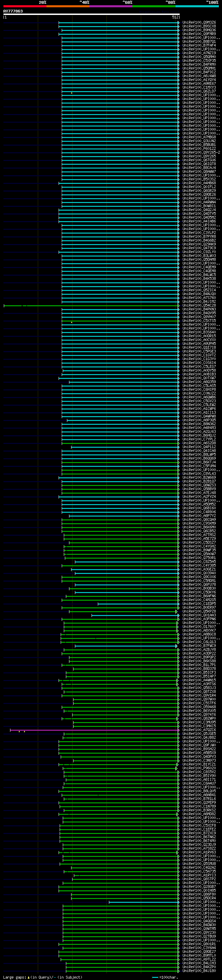Image resolution: width=222 pixels, height=980 pixels.
Task: Click the red 20% legend segment
Action: coord(25,7)
